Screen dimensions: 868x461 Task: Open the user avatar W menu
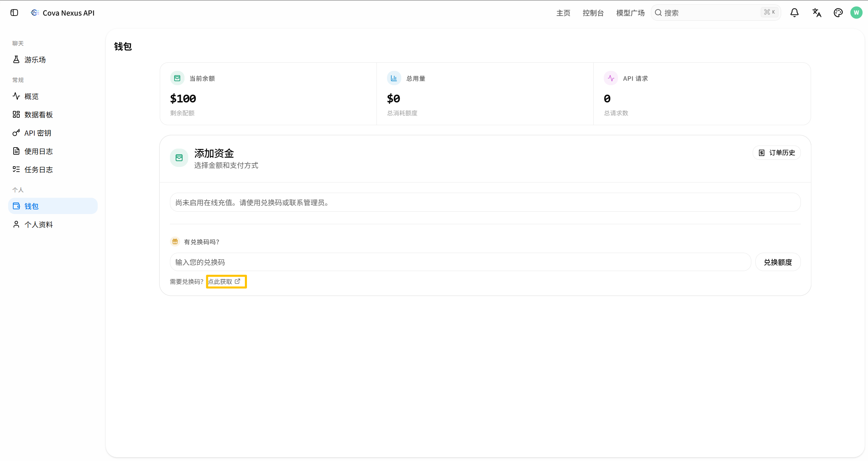(856, 13)
